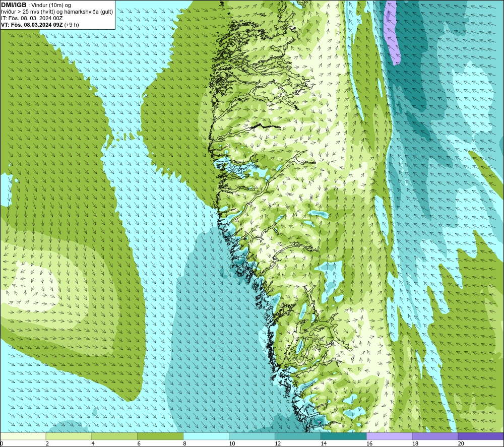Select the 2–4 m/s light green swatch
504x447 pixels.
(x=69, y=436)
